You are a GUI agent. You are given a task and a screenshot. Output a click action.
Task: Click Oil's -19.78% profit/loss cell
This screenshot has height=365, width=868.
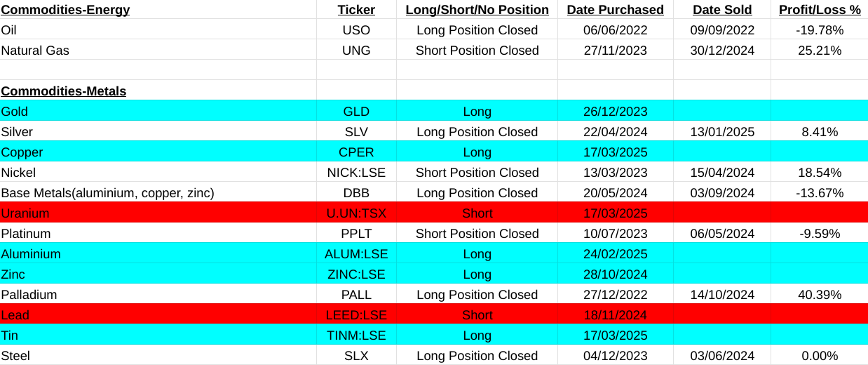click(x=820, y=30)
